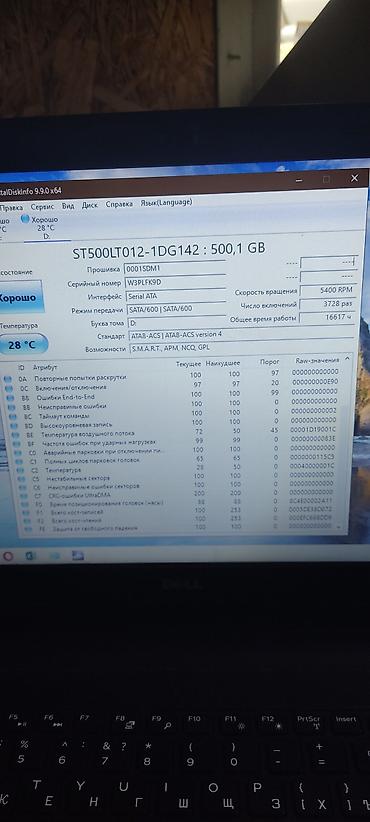Click rotation speed value 5400 RPM

pos(329,290)
